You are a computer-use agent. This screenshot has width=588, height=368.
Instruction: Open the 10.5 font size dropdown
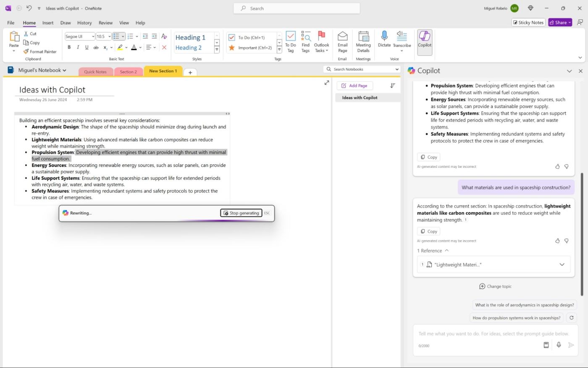(x=110, y=37)
